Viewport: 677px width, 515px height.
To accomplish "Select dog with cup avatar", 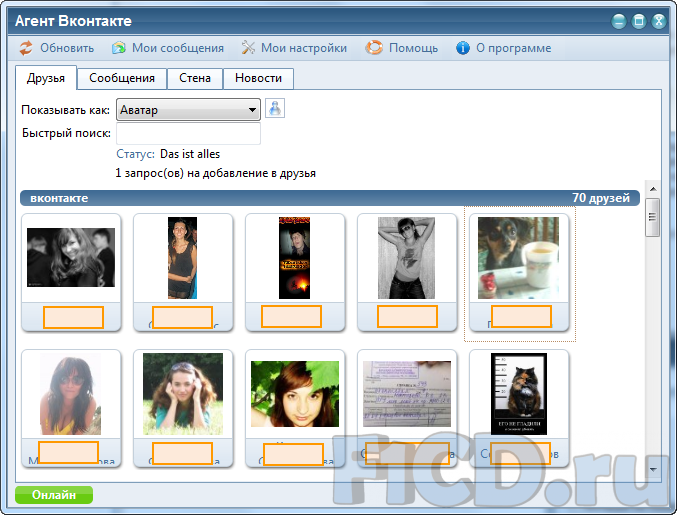I will [518, 258].
